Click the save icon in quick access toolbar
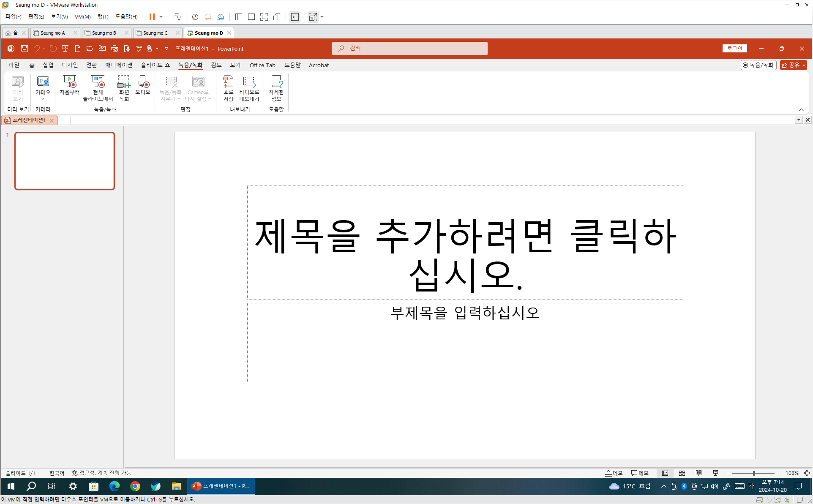This screenshot has width=813, height=504. (x=25, y=49)
